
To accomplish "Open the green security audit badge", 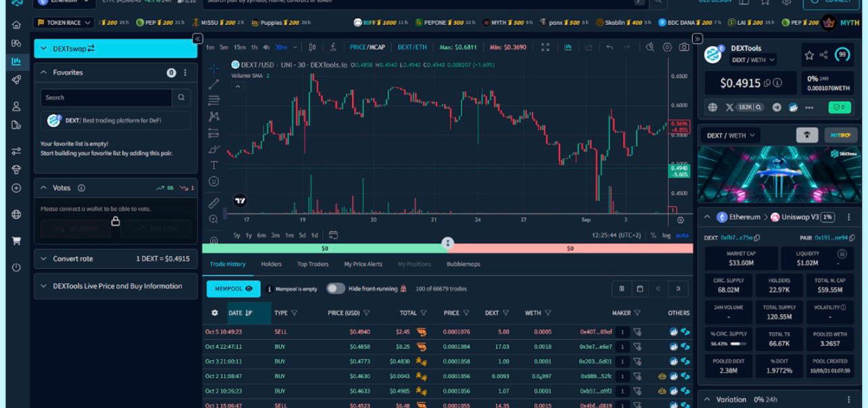I will [840, 107].
